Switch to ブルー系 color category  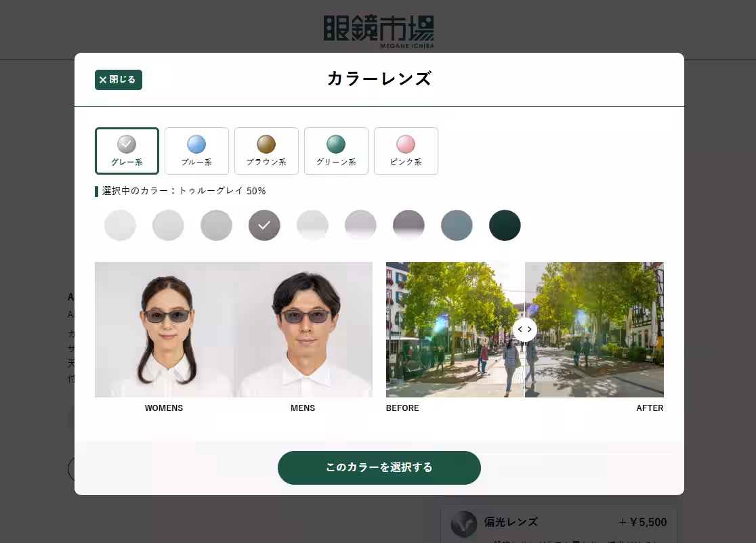[196, 151]
